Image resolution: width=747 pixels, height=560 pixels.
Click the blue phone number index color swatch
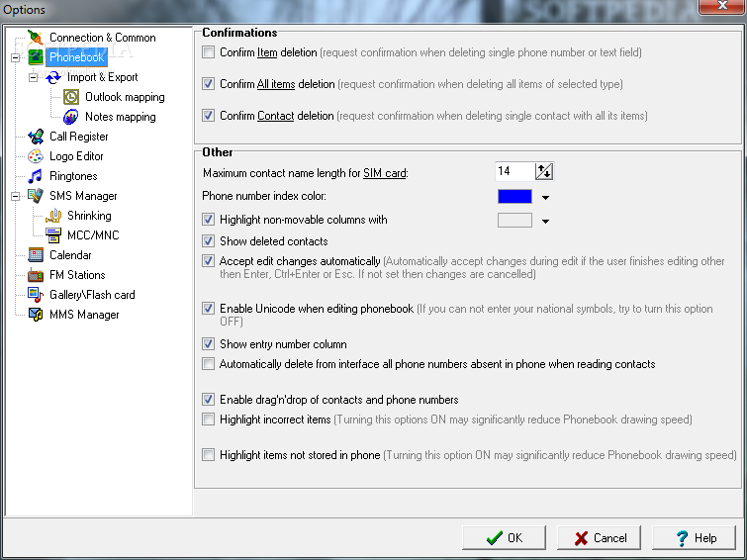514,196
